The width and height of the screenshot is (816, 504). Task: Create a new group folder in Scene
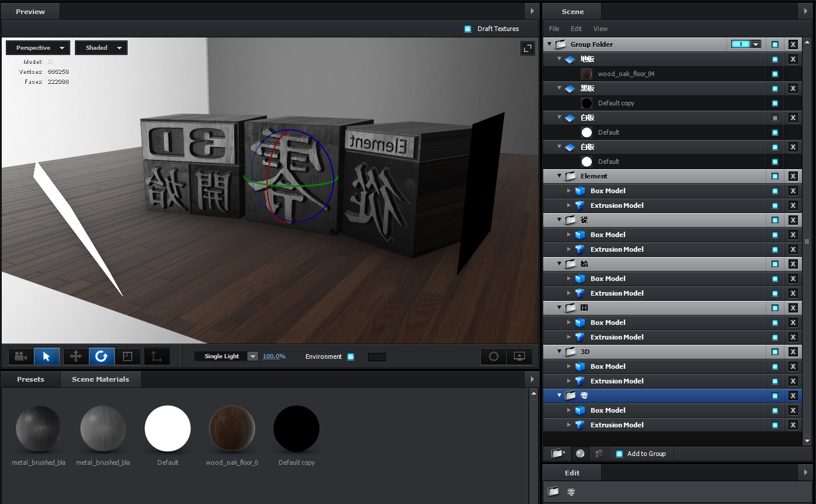tap(558, 453)
